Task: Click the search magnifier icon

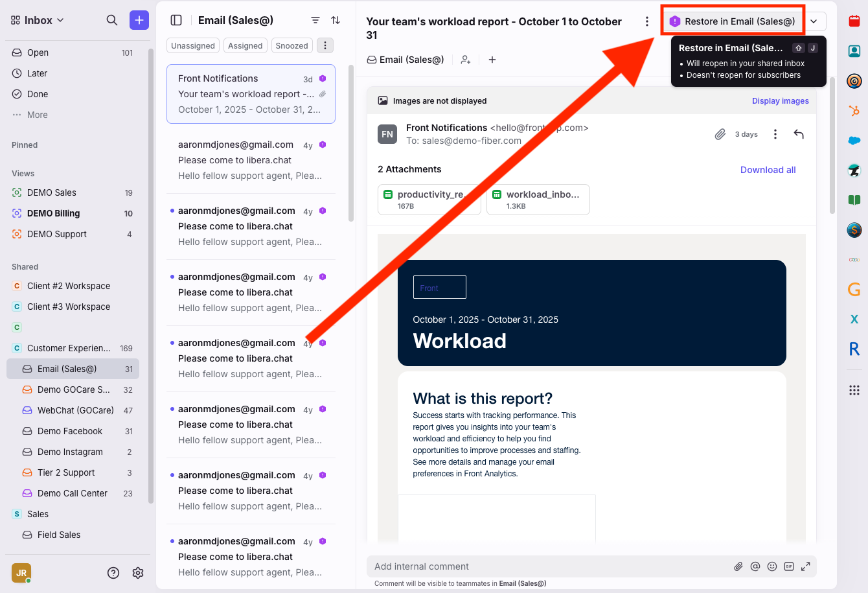Action: pyautogui.click(x=112, y=20)
